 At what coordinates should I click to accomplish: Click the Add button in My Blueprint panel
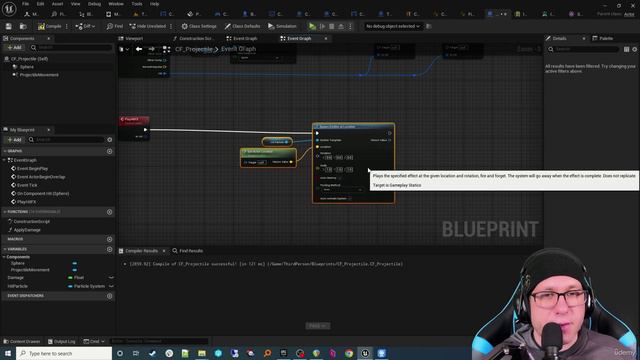point(14,140)
